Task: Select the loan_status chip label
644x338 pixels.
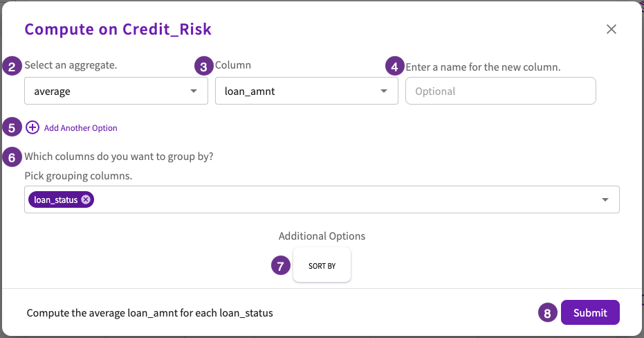Action: 55,200
